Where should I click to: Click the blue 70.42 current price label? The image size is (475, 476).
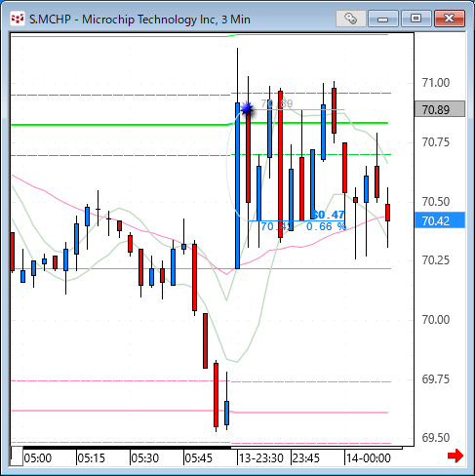[440, 220]
